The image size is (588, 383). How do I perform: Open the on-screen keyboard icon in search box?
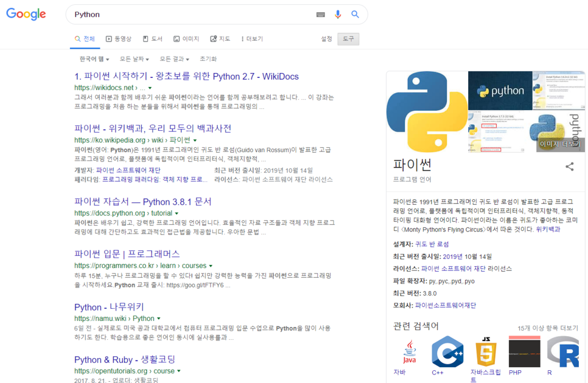point(321,15)
